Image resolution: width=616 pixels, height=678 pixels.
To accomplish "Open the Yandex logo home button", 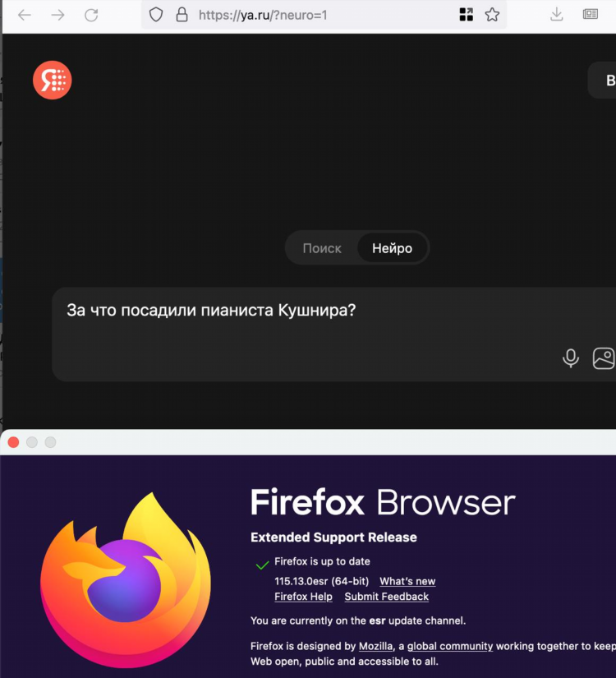I will click(53, 80).
